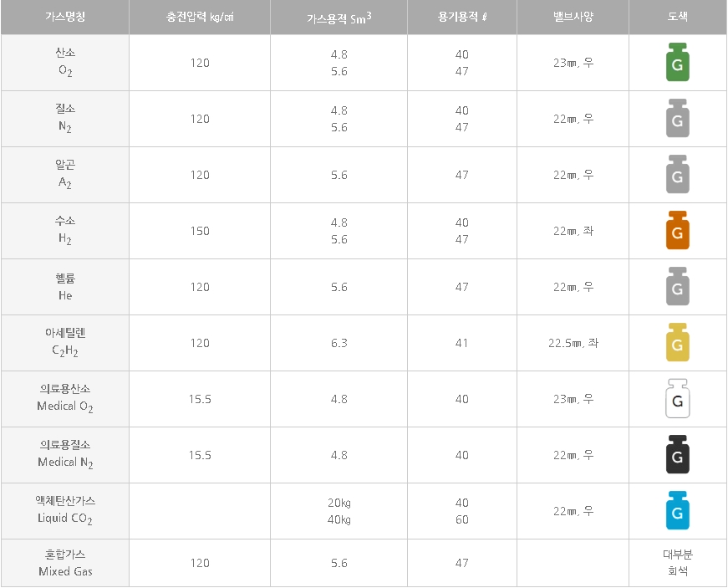Click the 가스명칭 column header
Viewport: 728px width, 588px height.
[65, 17]
